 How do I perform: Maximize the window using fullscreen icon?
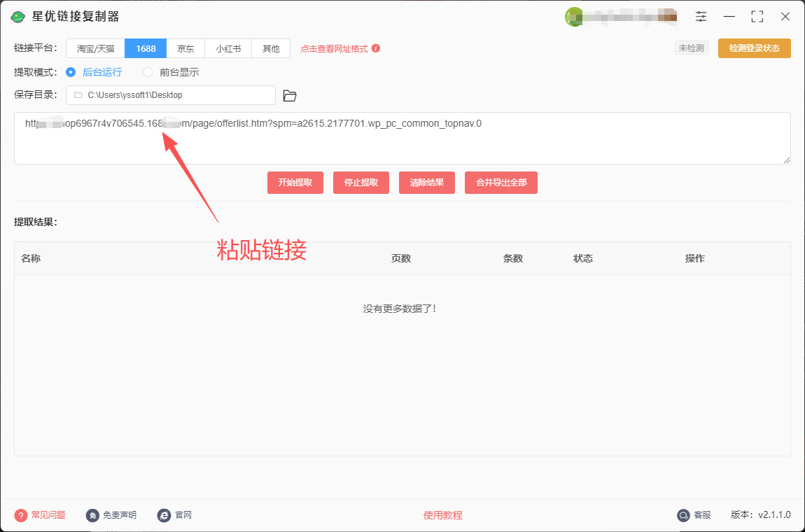[x=757, y=16]
